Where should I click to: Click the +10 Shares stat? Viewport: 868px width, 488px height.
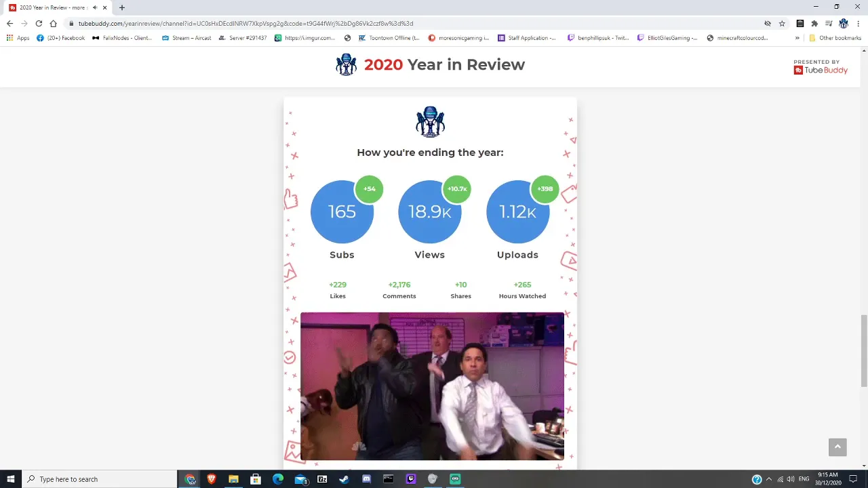[460, 290]
